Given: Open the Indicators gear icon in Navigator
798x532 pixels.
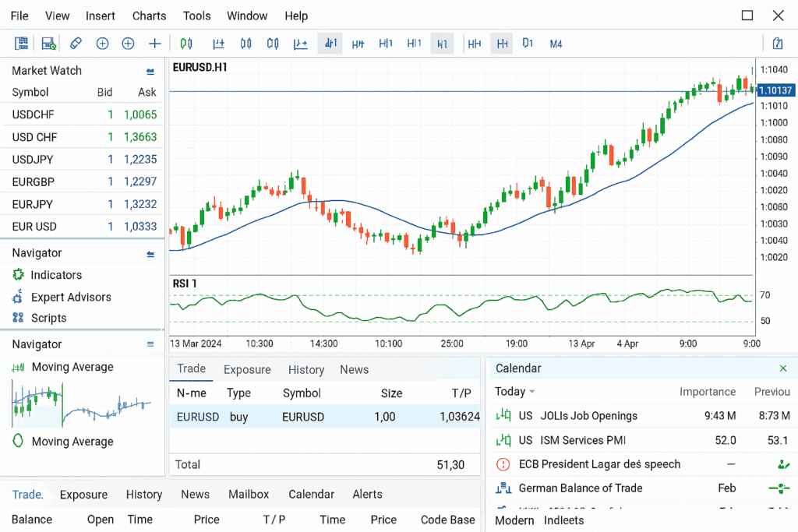Looking at the screenshot, I should 18,275.
